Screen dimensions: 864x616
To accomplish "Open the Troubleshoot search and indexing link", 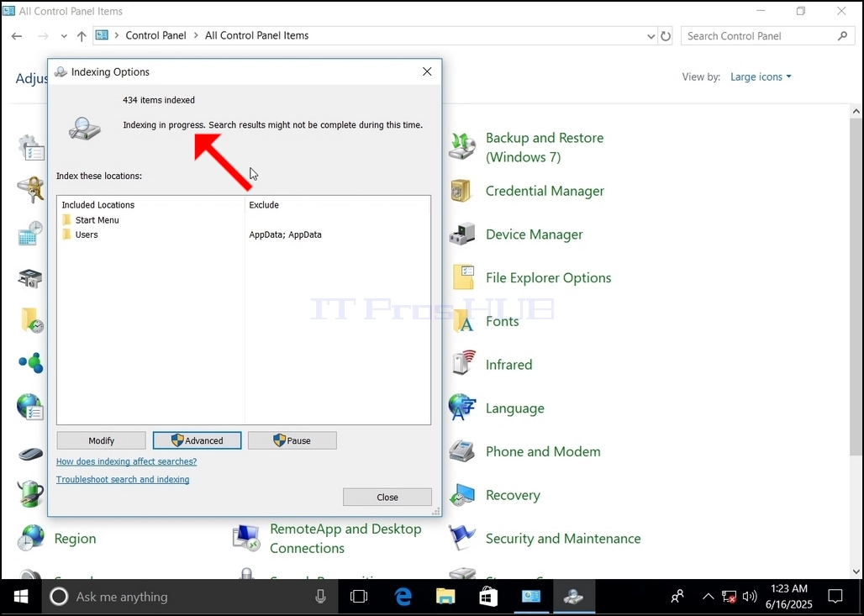I will pyautogui.click(x=123, y=479).
